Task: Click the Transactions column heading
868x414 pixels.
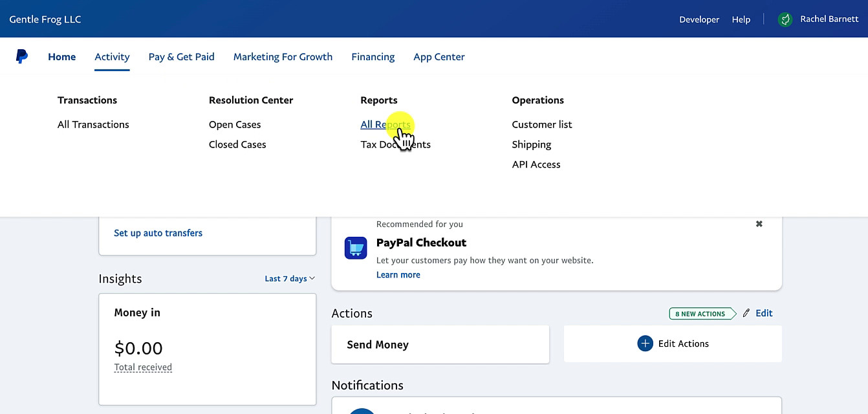Action: [x=87, y=100]
